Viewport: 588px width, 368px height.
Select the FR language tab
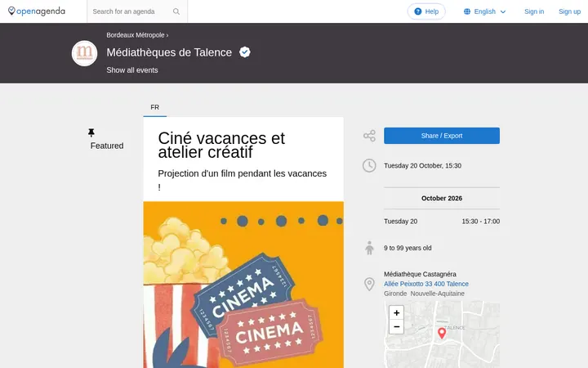click(x=155, y=107)
